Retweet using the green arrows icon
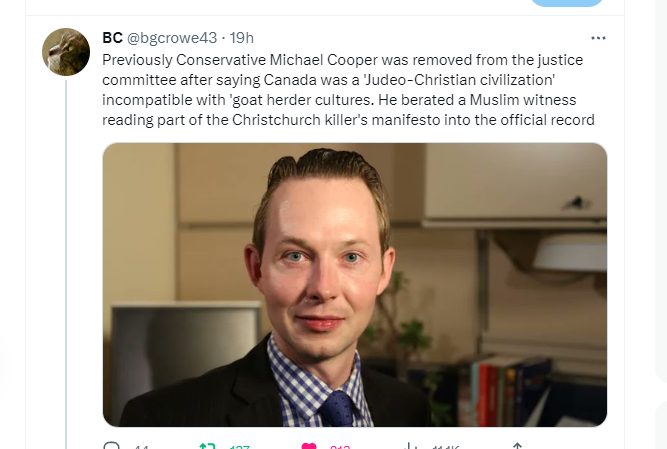Screen dimensions: 667x449 click(x=207, y=446)
